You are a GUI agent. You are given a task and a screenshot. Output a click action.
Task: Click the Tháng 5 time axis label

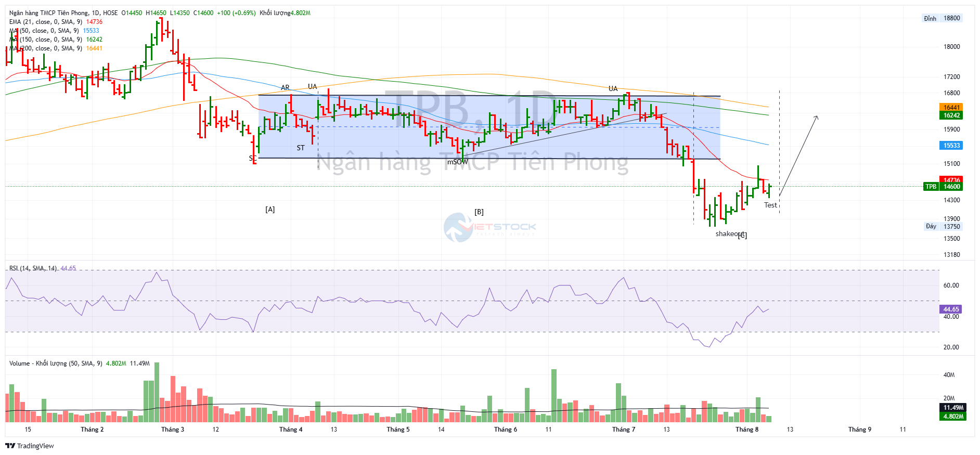coord(398,430)
